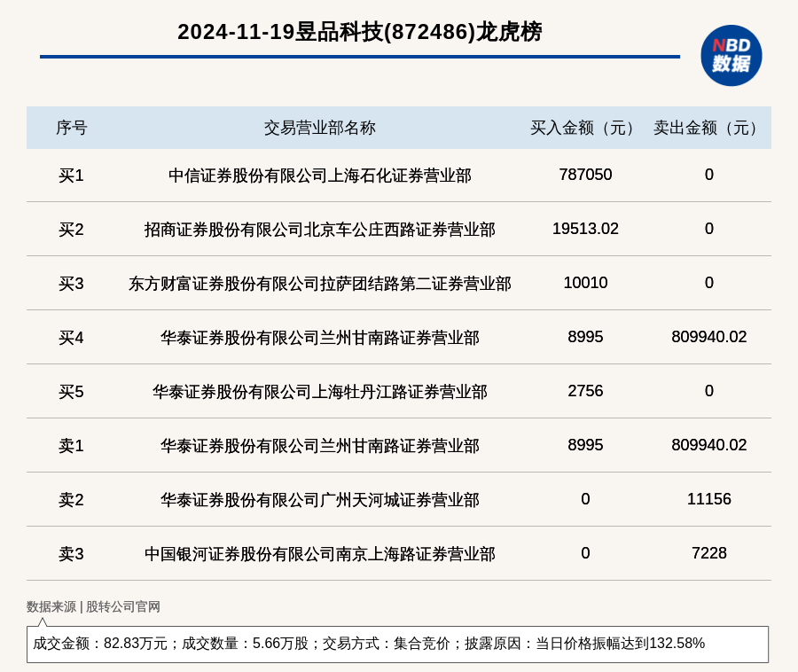The width and height of the screenshot is (798, 672).
Task: Click the 成交金额：82.83万元 summary box
Action: coord(397,644)
